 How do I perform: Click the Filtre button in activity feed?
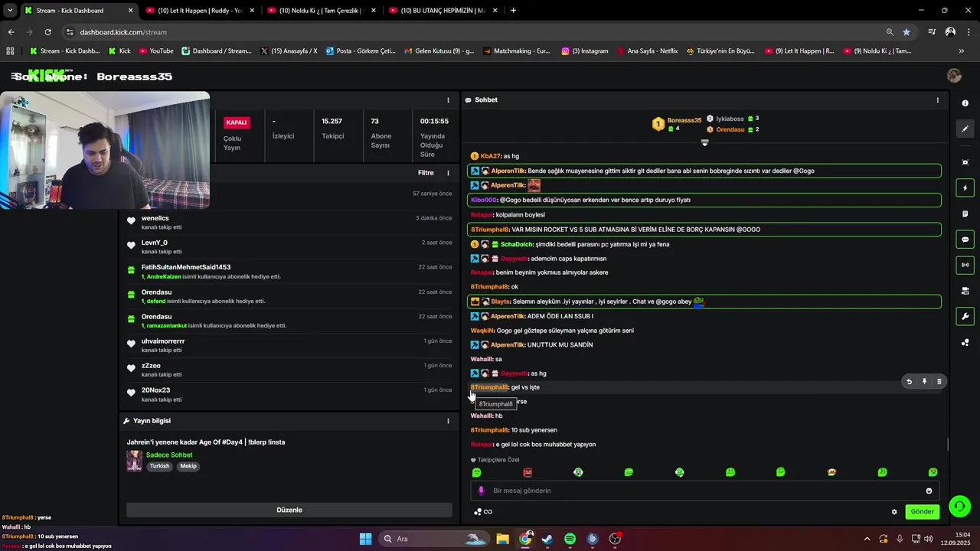(426, 173)
